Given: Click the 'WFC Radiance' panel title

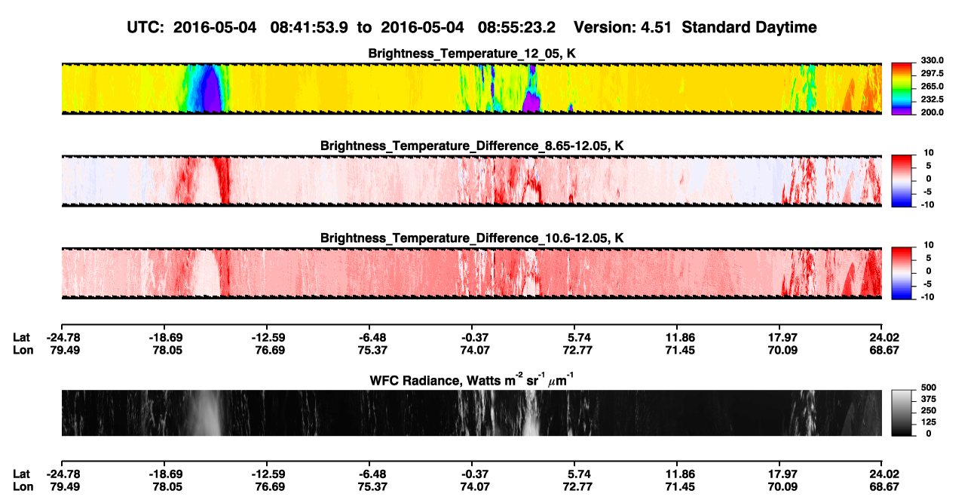Looking at the screenshot, I should (473, 379).
